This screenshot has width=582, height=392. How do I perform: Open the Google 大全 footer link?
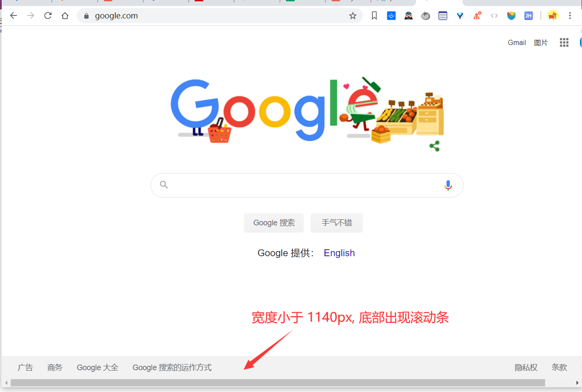coord(97,368)
